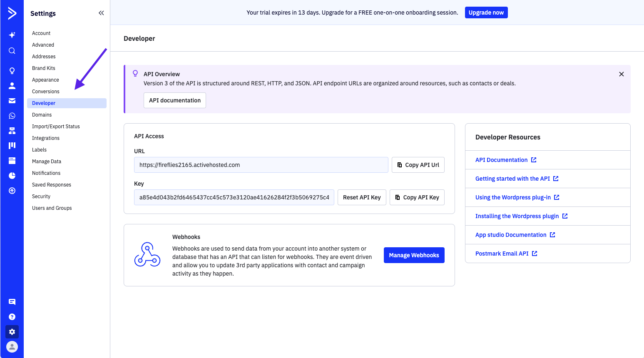Open Domains settings
Screen dimensions: 644x358
(42, 115)
